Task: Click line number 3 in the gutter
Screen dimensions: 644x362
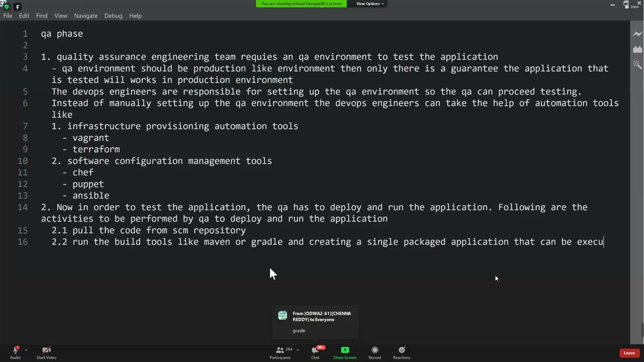Action: click(25, 57)
